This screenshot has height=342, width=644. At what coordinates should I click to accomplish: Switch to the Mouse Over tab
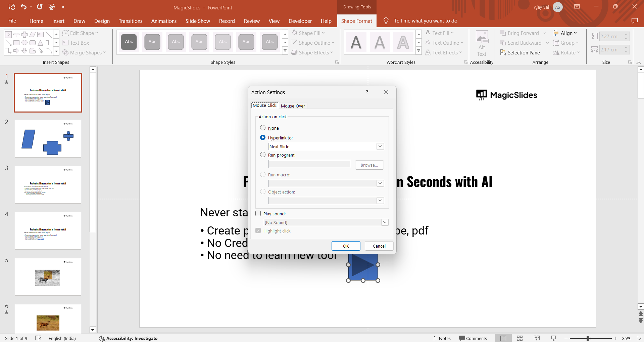tap(293, 106)
